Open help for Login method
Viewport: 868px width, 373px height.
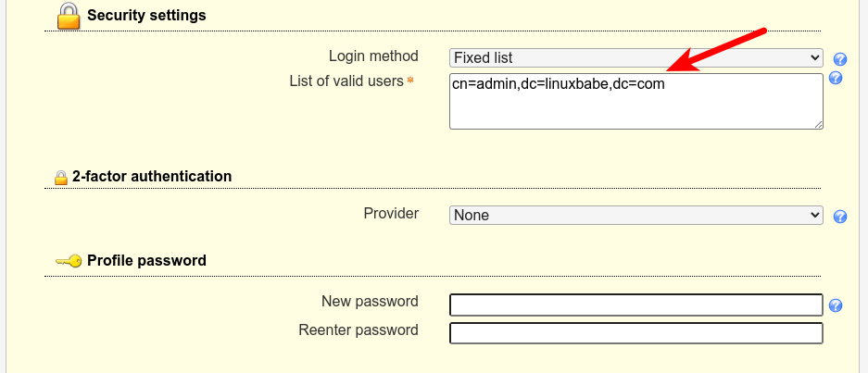point(840,58)
